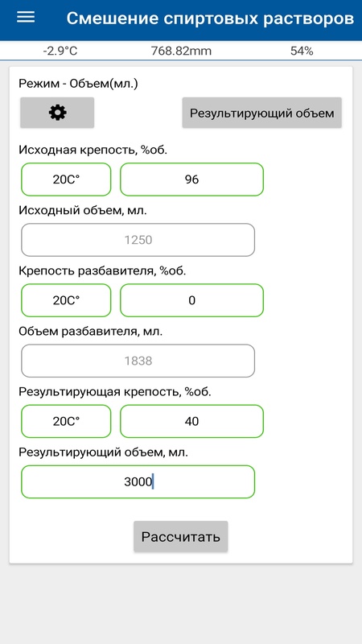
Task: Focus the Исходный объем field showing 1250
Action: point(138,240)
